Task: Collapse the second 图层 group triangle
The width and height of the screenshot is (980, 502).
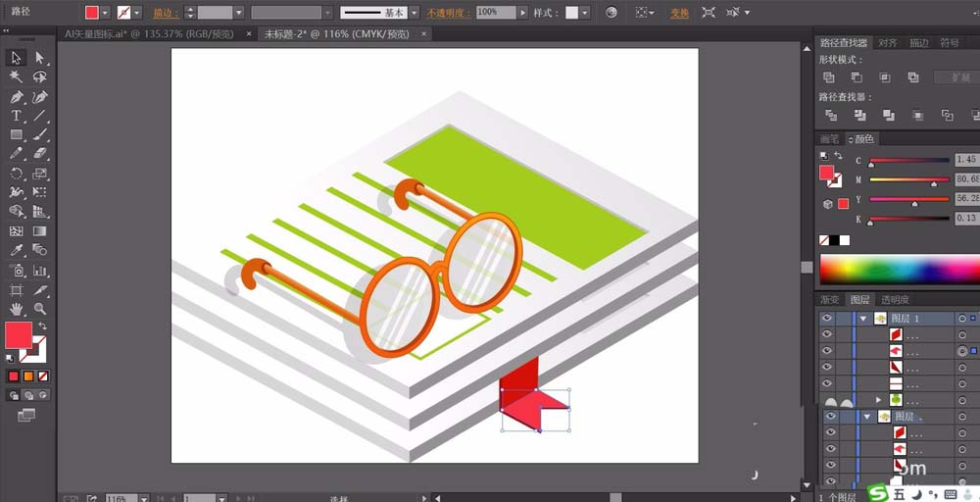Action: click(x=867, y=417)
